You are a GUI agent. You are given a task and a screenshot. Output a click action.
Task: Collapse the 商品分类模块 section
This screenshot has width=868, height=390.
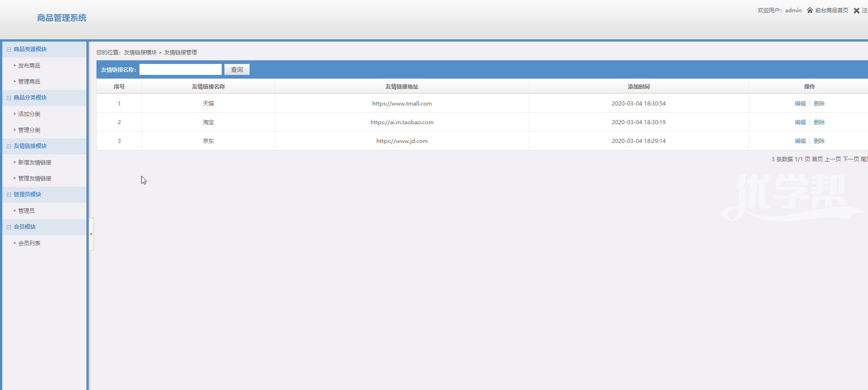(x=9, y=98)
